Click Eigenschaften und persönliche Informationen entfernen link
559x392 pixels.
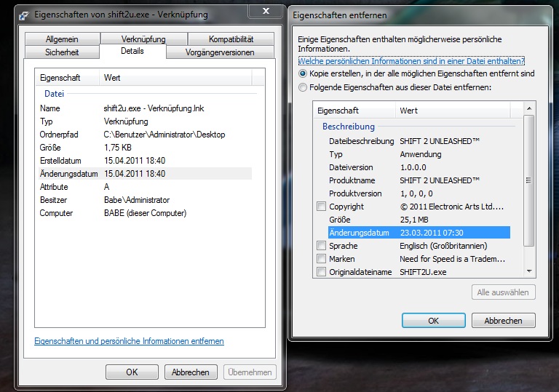129,341
